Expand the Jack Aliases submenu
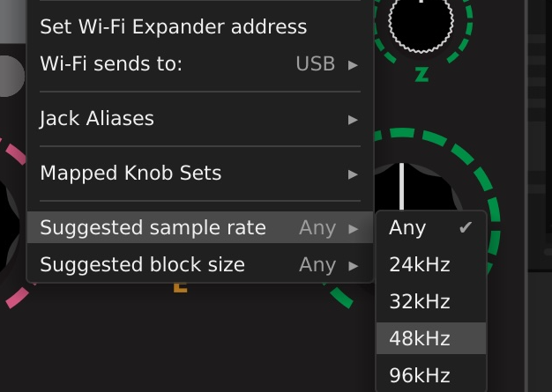552x392 pixels. pos(97,118)
